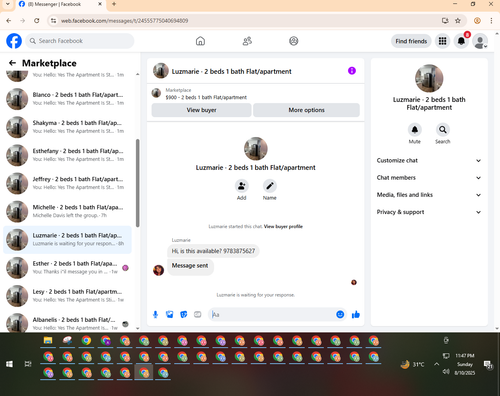Open Lesy 2 beds 1 bath chat
Screen dimensions: 500x396
tap(67, 295)
